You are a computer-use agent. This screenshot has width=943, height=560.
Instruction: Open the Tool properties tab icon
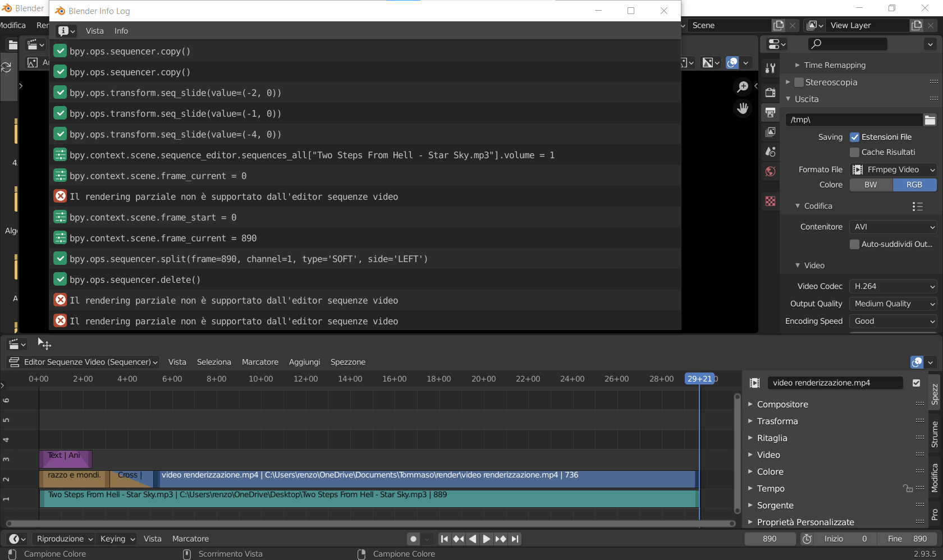point(770,68)
